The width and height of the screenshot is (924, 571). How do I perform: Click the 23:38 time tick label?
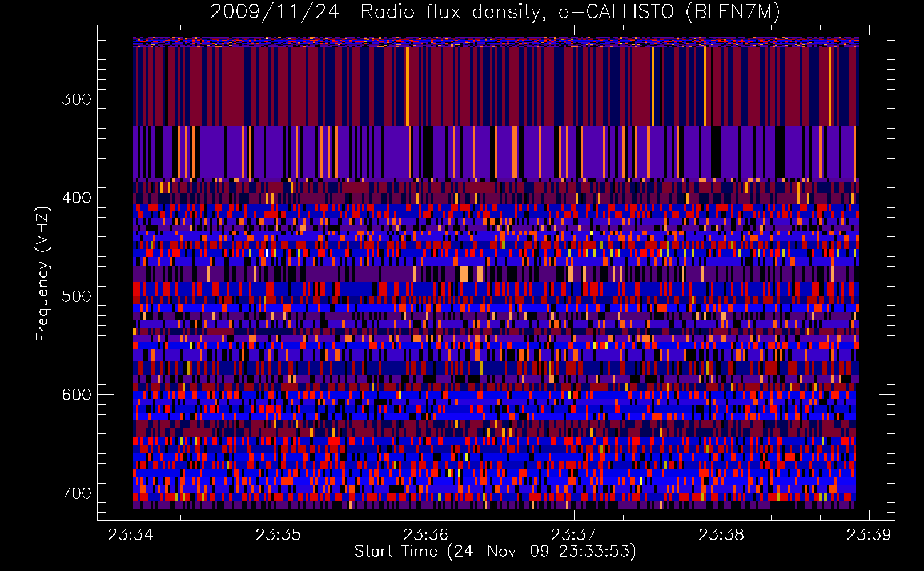coord(721,534)
